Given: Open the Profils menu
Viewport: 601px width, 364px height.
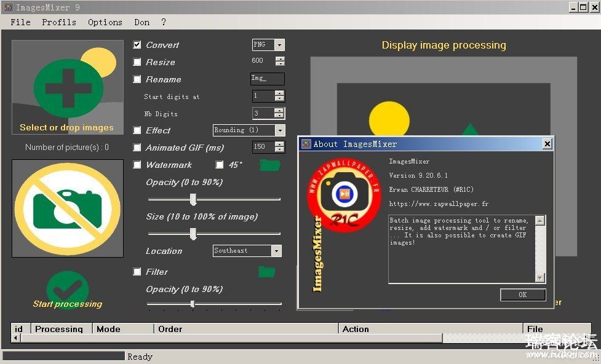Looking at the screenshot, I should click(59, 22).
